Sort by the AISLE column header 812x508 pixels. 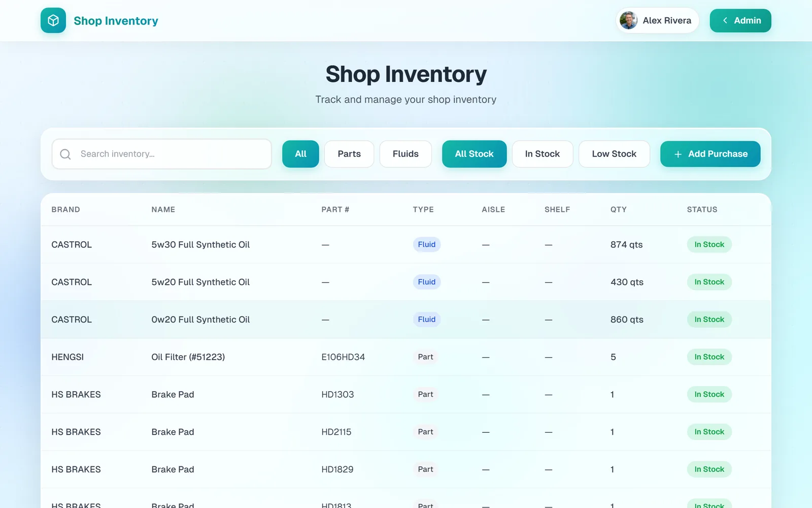(x=493, y=209)
